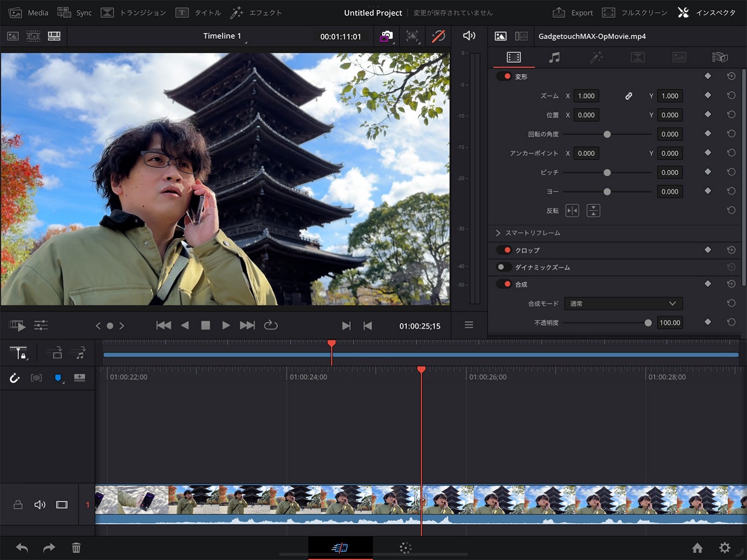Select Video tab in inspector

tap(513, 57)
